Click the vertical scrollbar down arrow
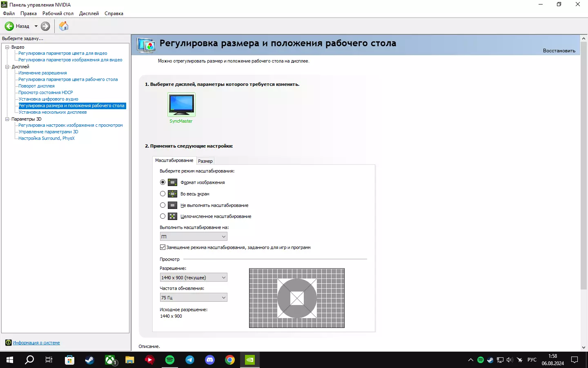The image size is (588, 368). click(x=584, y=347)
